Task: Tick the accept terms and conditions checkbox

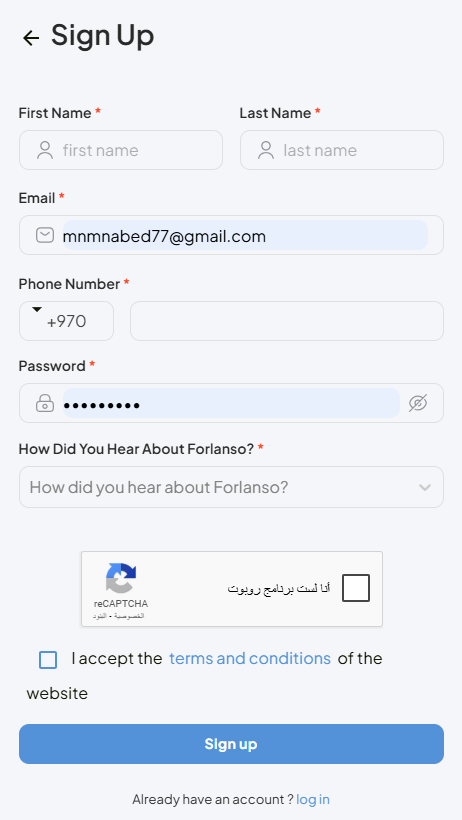Action: coord(48,660)
